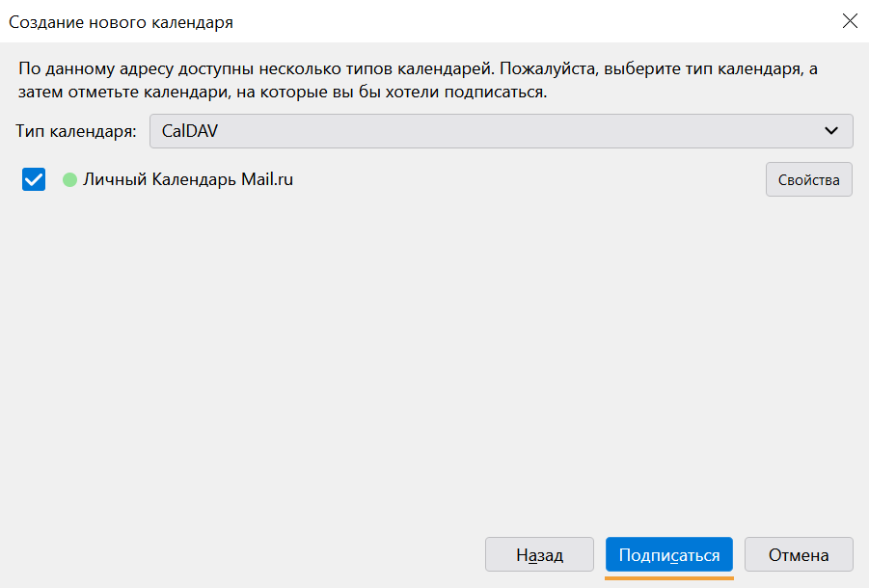Click the X icon in the title bar
This screenshot has height=588, width=869.
click(850, 21)
